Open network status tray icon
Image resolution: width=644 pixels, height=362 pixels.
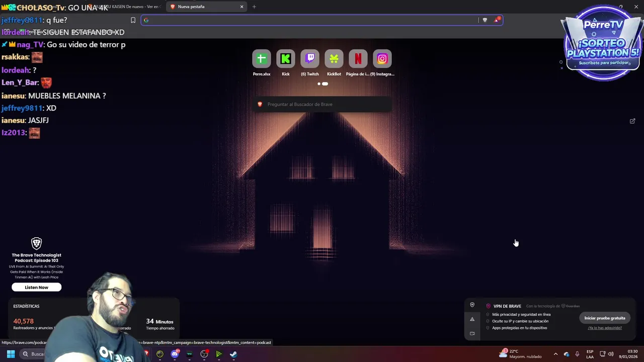tap(602, 354)
